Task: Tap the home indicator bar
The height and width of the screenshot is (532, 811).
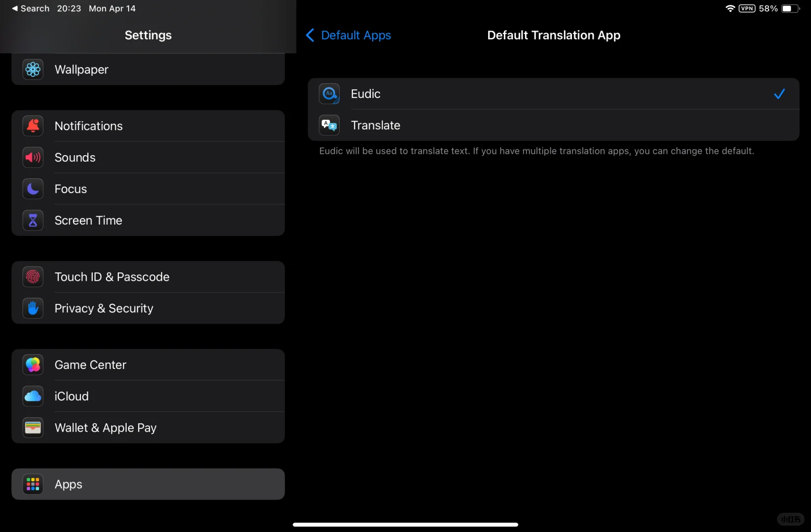Action: (x=405, y=525)
